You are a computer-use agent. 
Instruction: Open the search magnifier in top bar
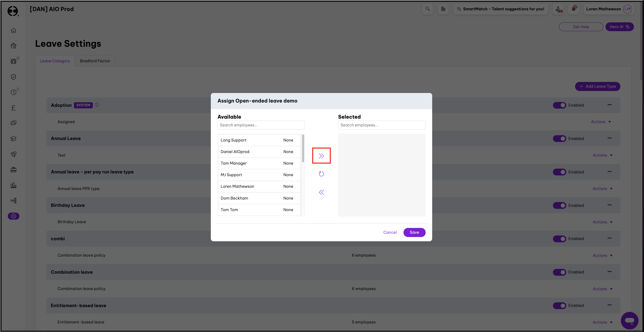coord(427,9)
